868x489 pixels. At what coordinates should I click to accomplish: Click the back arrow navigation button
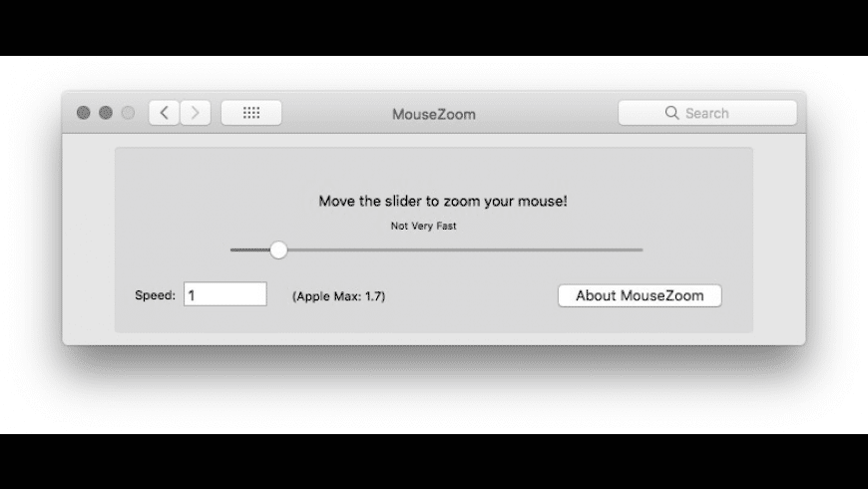164,113
